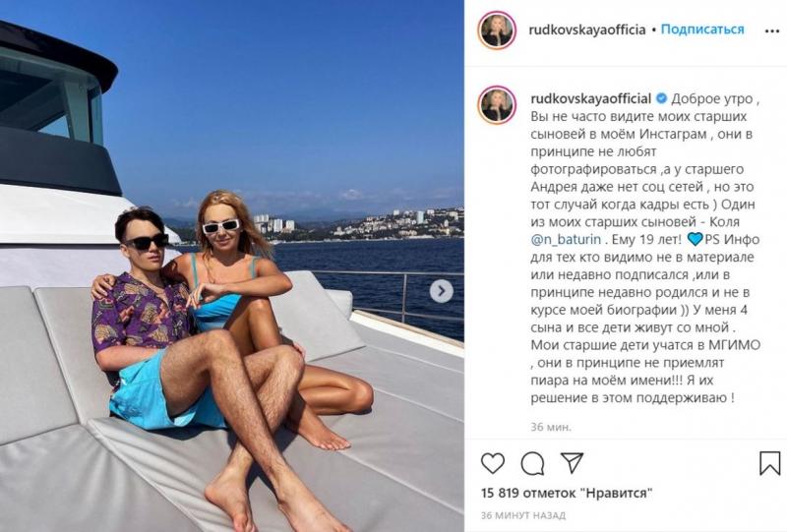The image size is (787, 532).
Task: Click the blue heart emoji in caption
Action: [x=695, y=239]
